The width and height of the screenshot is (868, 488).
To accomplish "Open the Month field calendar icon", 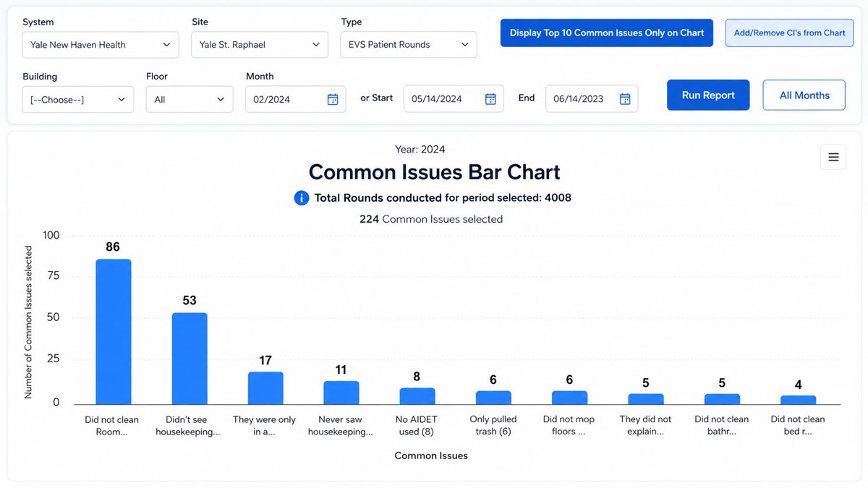I will pos(333,99).
